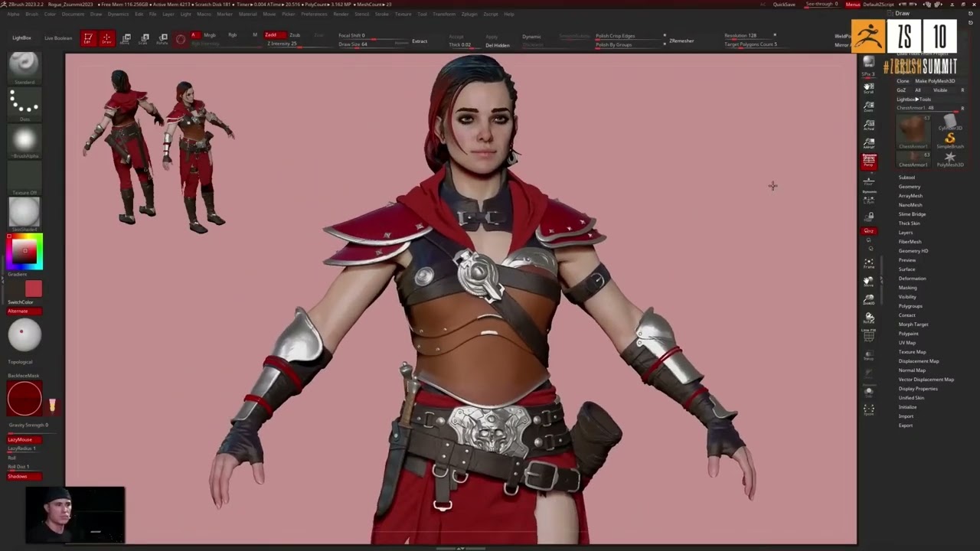
Task: Open the Stroke menu
Action: coord(381,14)
